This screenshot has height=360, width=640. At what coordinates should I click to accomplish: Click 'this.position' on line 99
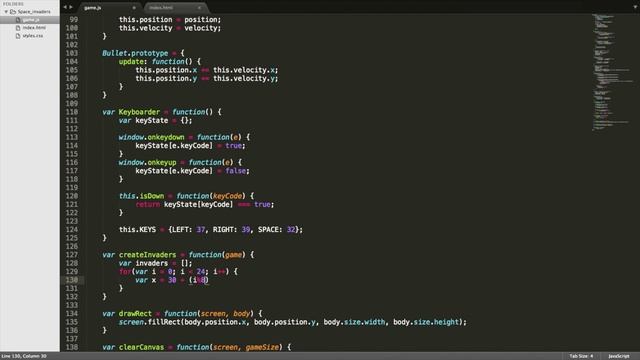click(145, 20)
